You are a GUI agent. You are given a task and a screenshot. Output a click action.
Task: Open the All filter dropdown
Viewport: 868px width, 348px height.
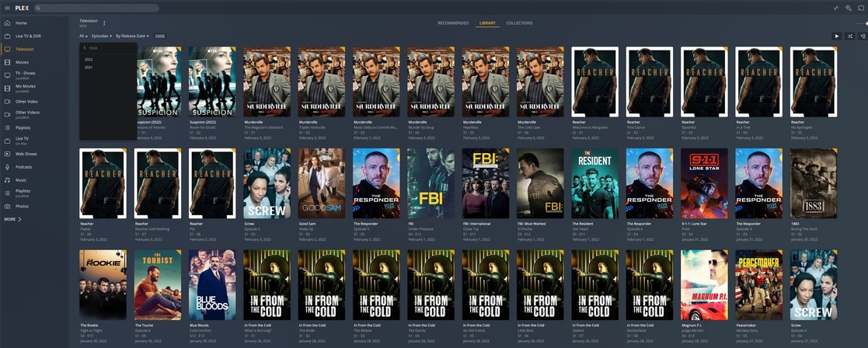point(83,36)
